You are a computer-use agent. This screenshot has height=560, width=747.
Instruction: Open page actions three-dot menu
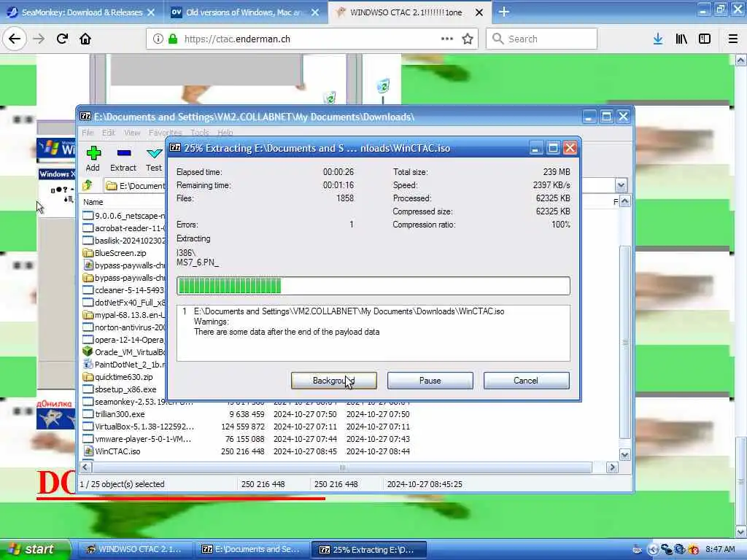pos(447,39)
